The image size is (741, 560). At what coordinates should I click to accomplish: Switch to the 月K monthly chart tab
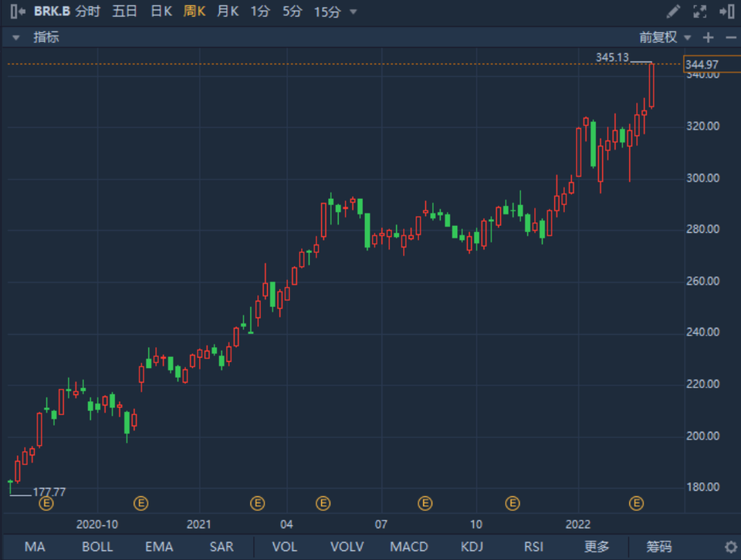(x=228, y=12)
